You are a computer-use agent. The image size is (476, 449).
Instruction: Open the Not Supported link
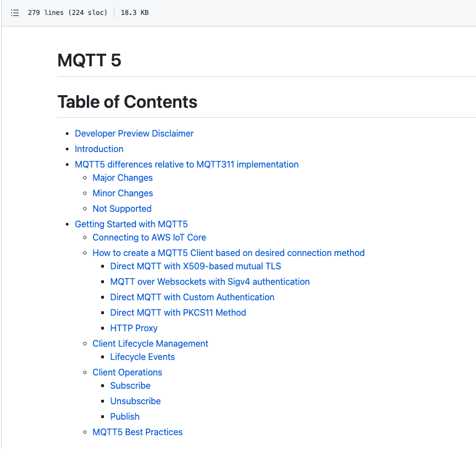(x=122, y=209)
